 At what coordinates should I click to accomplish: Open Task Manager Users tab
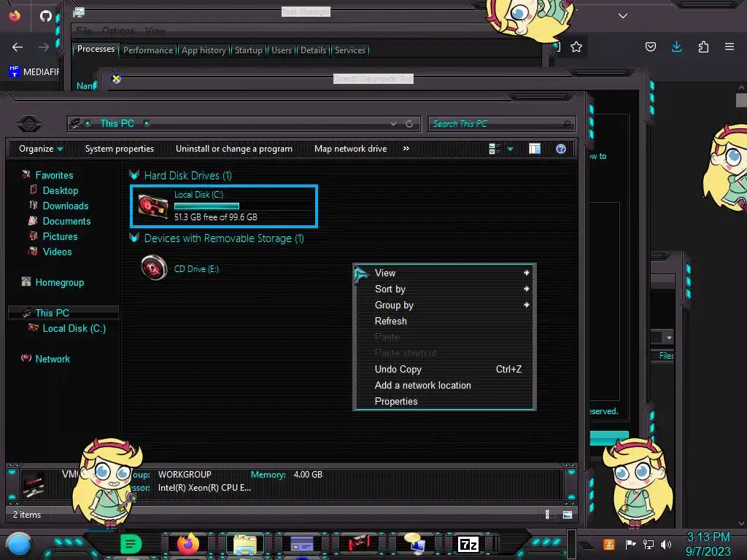click(x=281, y=50)
